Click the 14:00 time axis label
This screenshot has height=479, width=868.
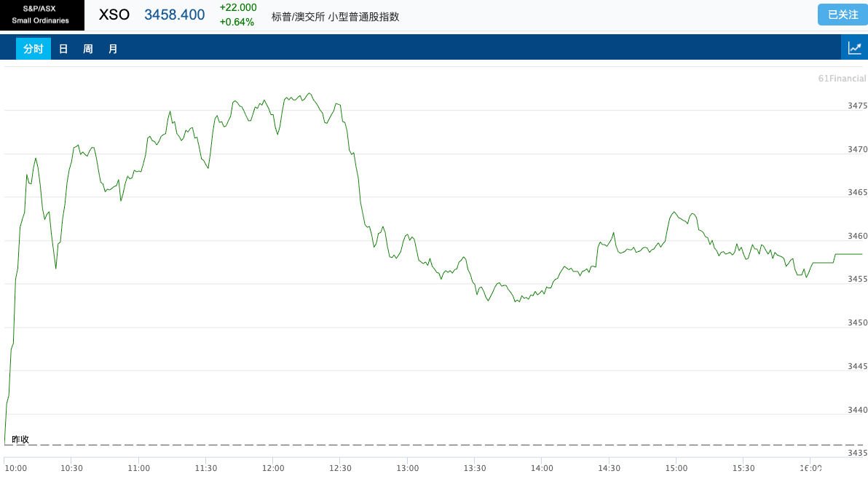coord(542,469)
